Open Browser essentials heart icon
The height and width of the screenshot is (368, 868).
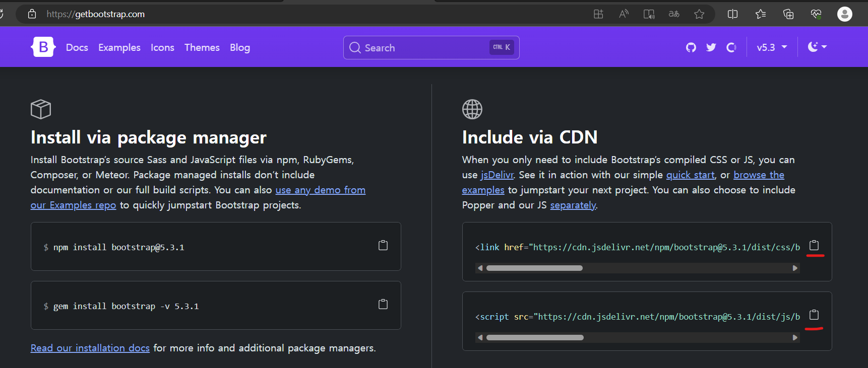point(816,14)
